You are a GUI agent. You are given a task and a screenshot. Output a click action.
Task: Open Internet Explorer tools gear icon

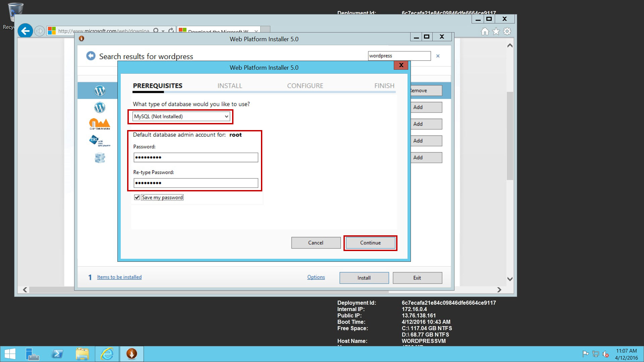point(507,31)
